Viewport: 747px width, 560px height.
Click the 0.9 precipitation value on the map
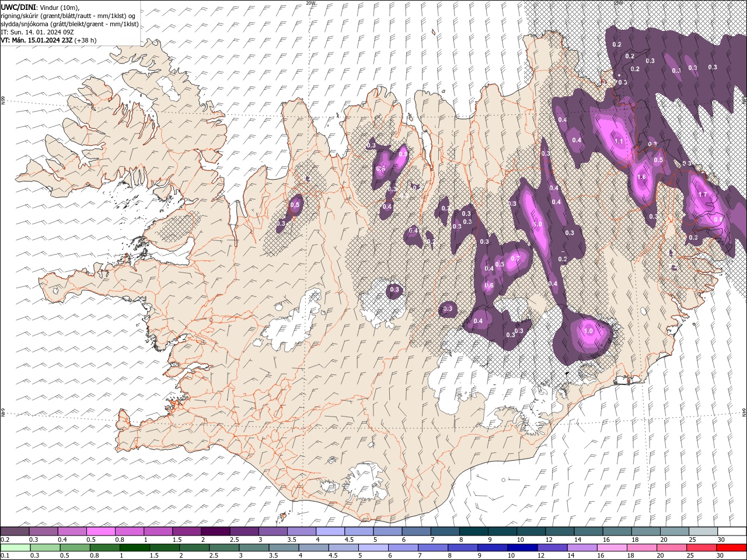[x=403, y=154]
